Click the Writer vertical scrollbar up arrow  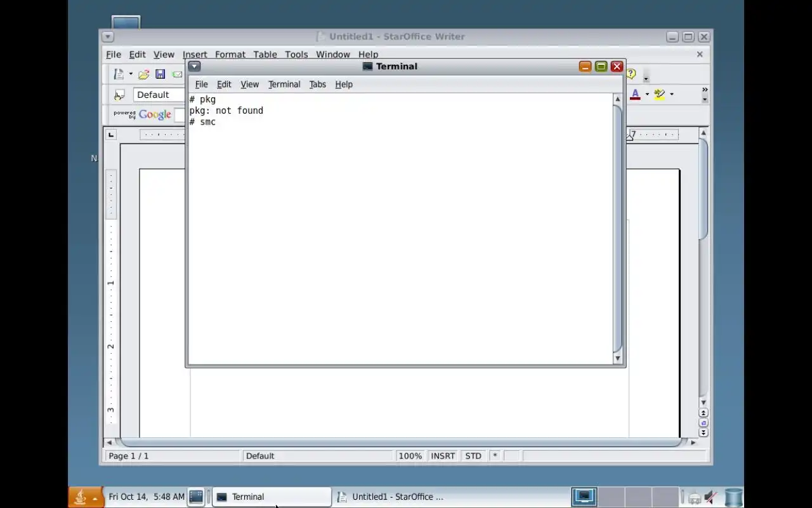pos(703,132)
